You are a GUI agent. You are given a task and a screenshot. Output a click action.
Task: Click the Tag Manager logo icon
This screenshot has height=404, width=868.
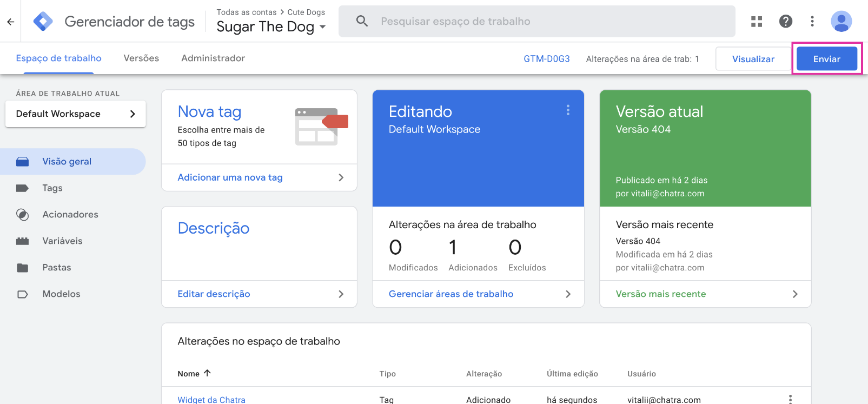coord(43,22)
